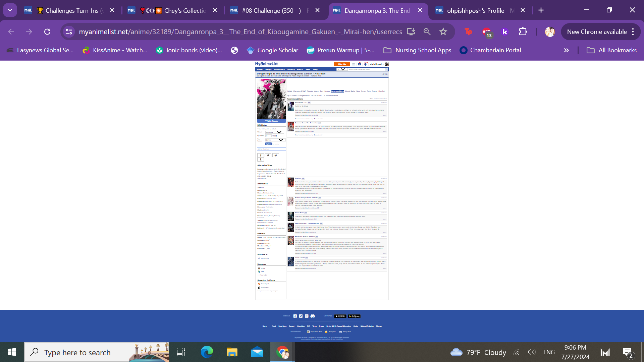
Task: Click the App Store download badge
Action: click(340, 316)
